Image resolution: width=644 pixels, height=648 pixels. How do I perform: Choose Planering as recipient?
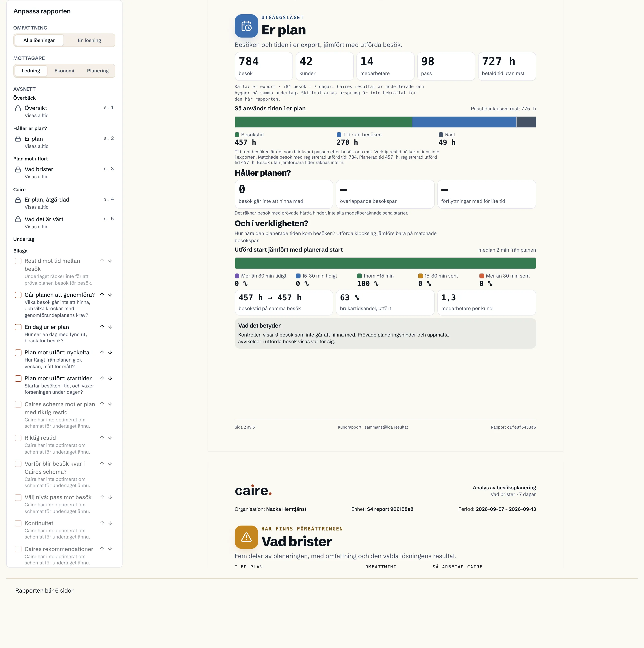tap(98, 71)
